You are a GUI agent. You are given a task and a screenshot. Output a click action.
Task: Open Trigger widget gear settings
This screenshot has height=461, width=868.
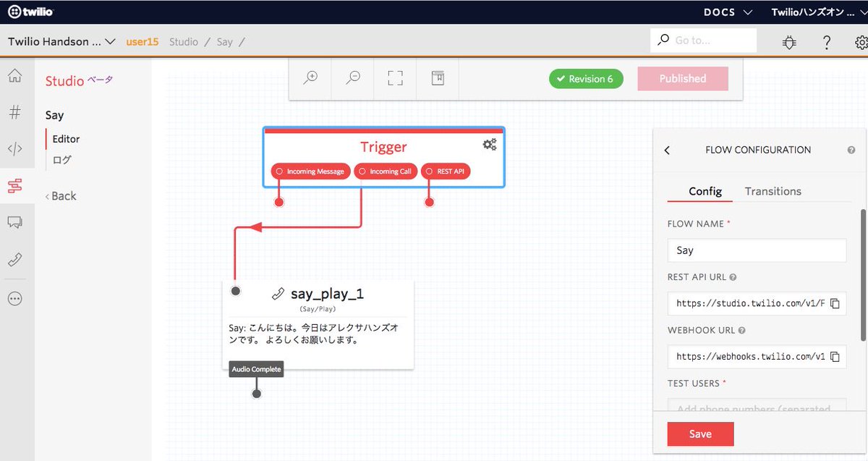coord(490,145)
